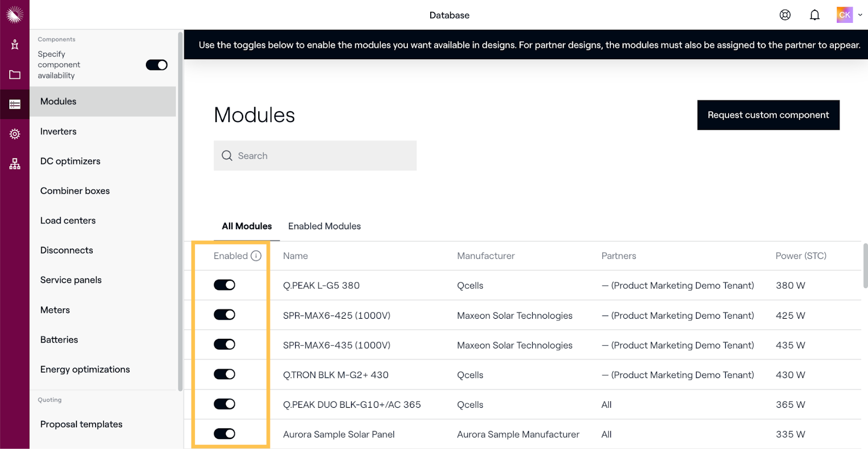Image resolution: width=868 pixels, height=449 pixels.
Task: Open Inverters in the components list
Action: point(59,131)
